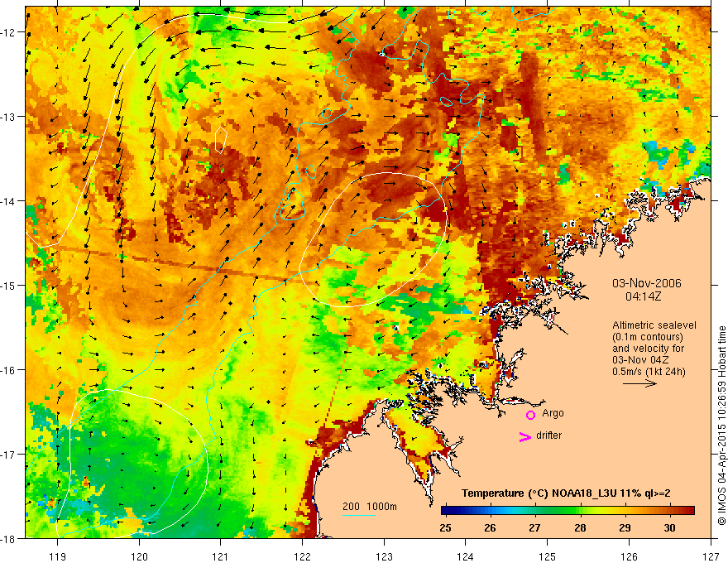Click the 0.5m/s velocity scale arrow
The image size is (728, 563).
(639, 383)
